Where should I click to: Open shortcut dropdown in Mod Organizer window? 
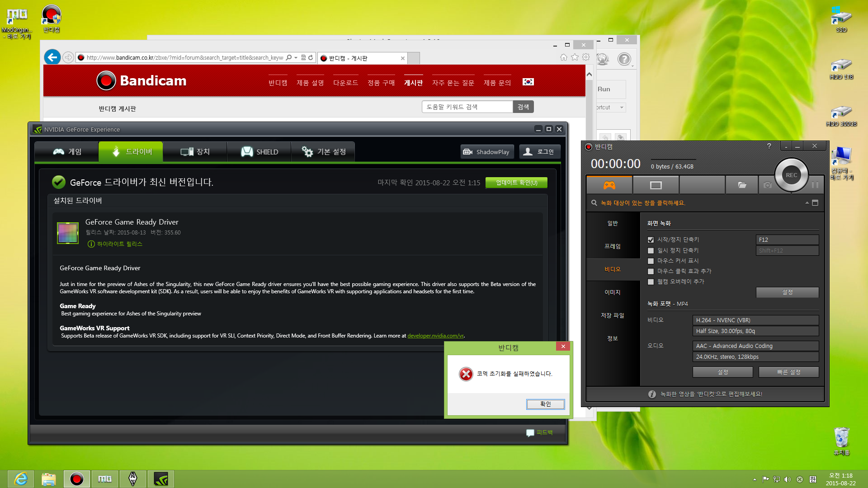[622, 108]
